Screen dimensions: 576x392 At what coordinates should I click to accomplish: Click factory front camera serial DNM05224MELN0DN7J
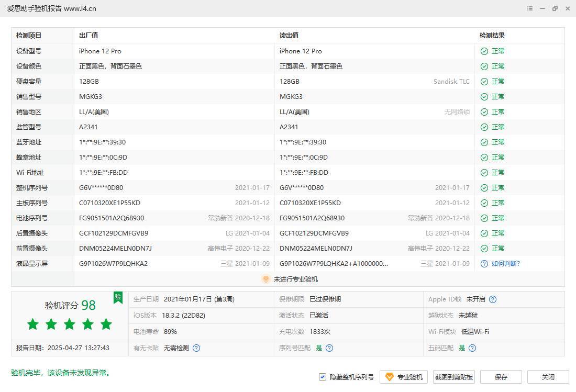coord(115,249)
